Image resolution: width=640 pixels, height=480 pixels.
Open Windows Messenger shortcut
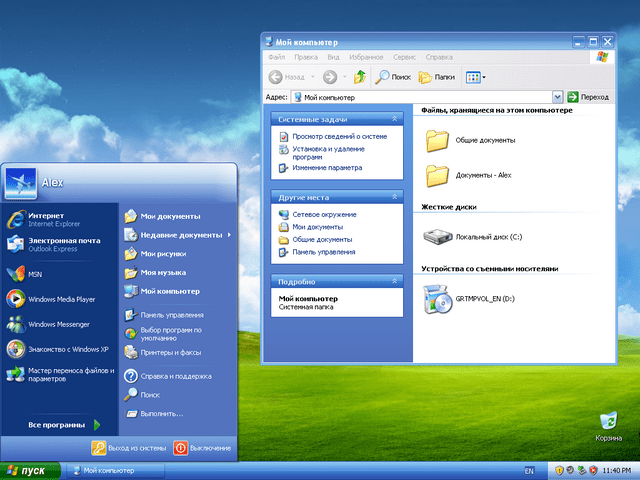point(60,324)
